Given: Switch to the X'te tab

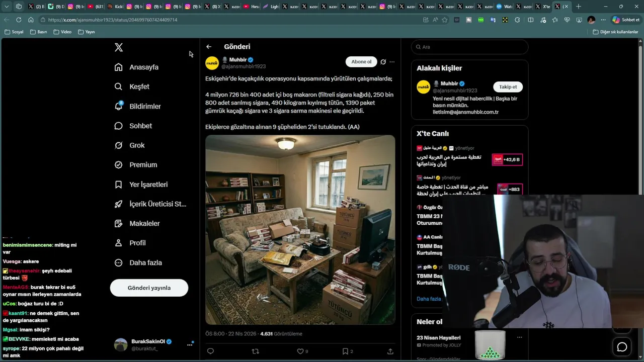Looking at the screenshot, I should 543,7.
